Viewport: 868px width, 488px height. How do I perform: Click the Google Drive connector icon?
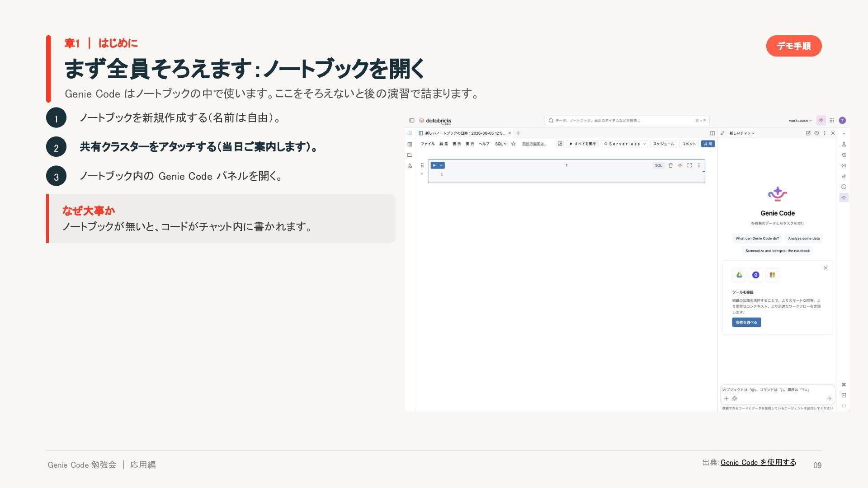click(x=739, y=275)
